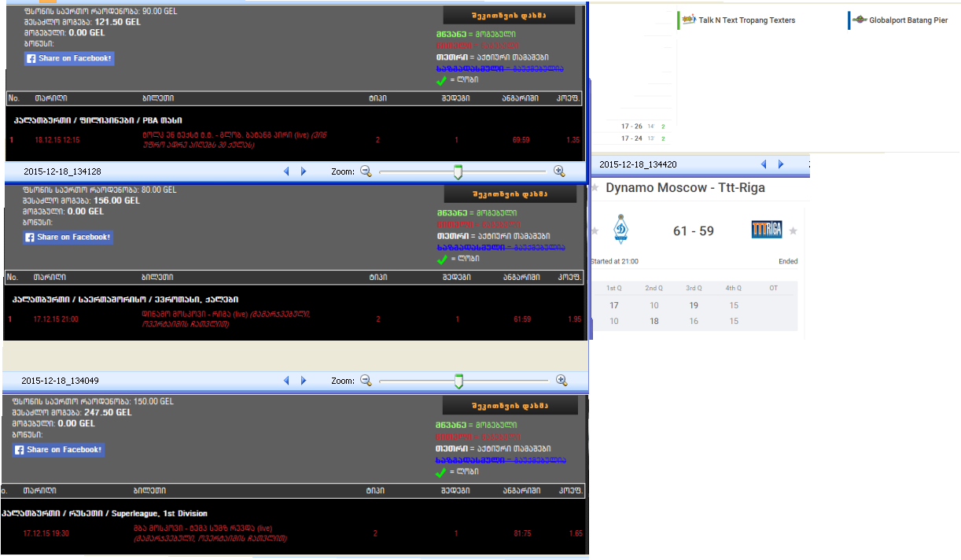Zoom out magnifier in 2015-12-18_134049 bar
The height and width of the screenshot is (560, 961).
click(366, 381)
